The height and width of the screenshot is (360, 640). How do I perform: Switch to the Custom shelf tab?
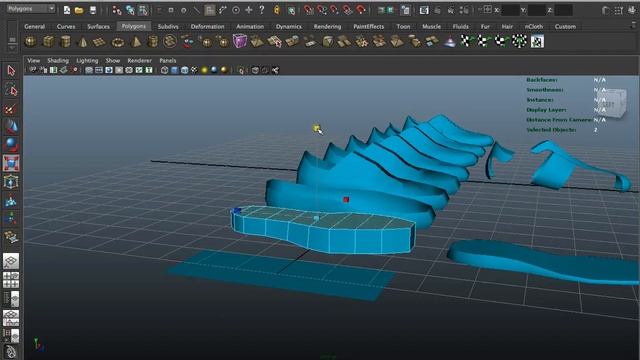point(565,27)
